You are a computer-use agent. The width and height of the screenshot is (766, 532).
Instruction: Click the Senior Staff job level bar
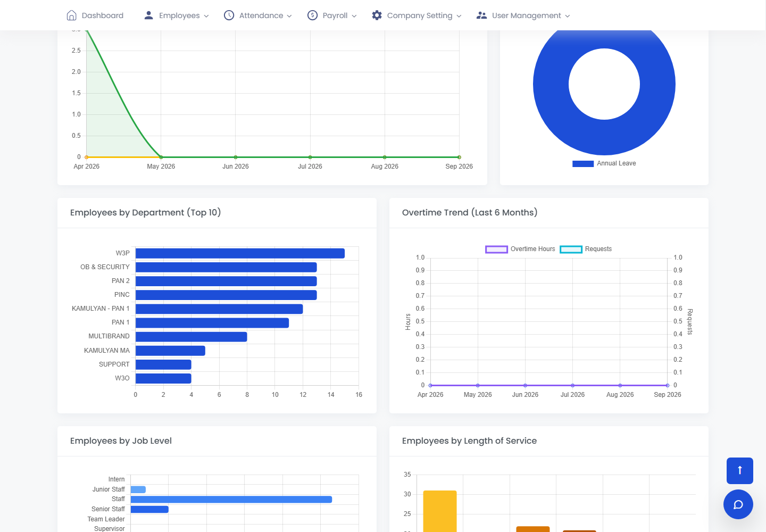point(149,509)
